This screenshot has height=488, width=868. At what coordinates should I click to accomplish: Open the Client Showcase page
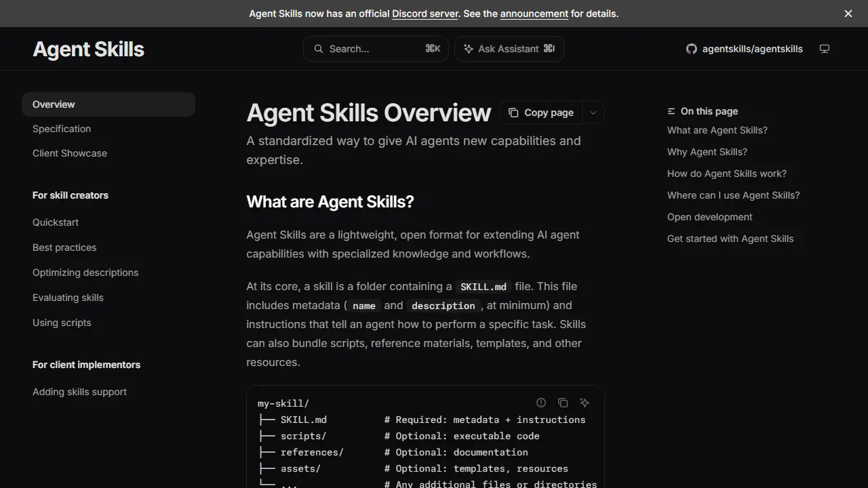point(70,153)
